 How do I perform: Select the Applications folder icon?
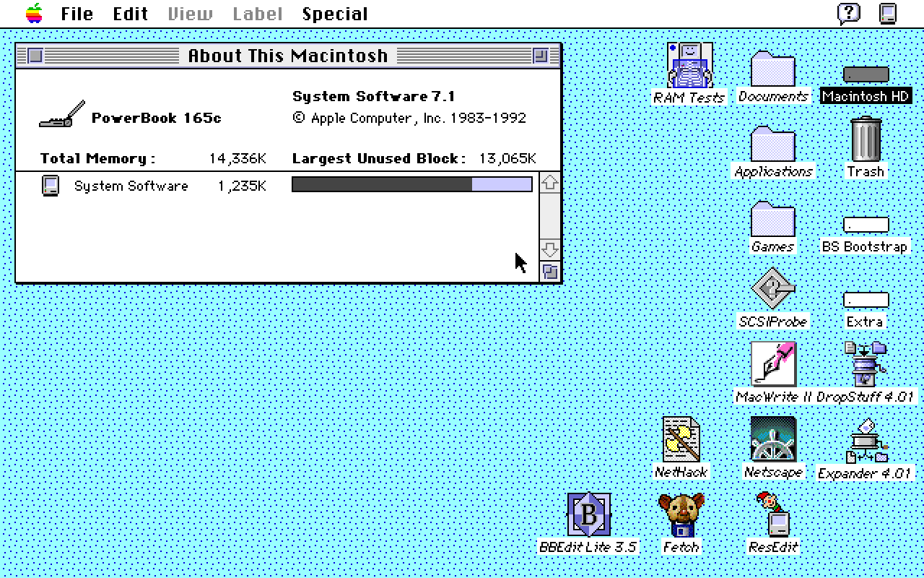coord(772,144)
